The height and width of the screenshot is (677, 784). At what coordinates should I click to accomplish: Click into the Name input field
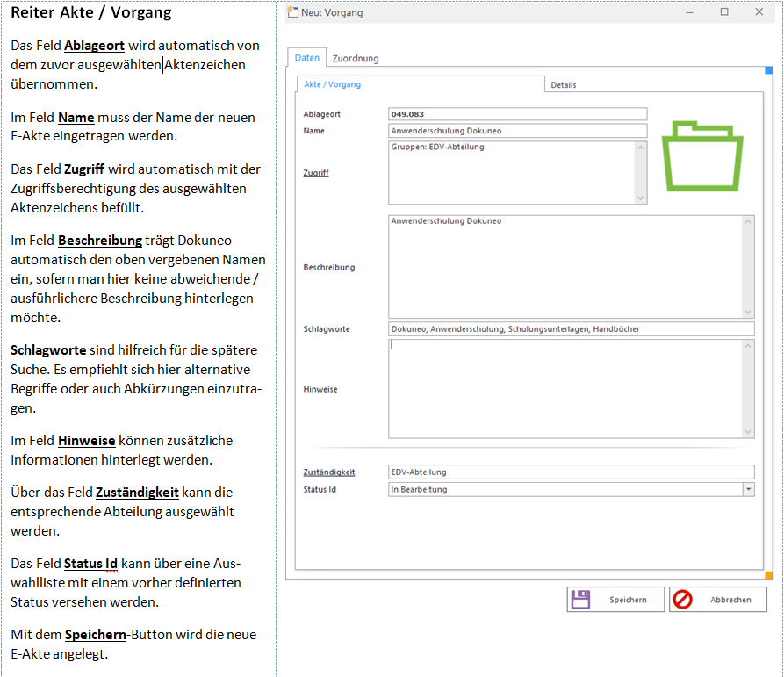pos(517,131)
